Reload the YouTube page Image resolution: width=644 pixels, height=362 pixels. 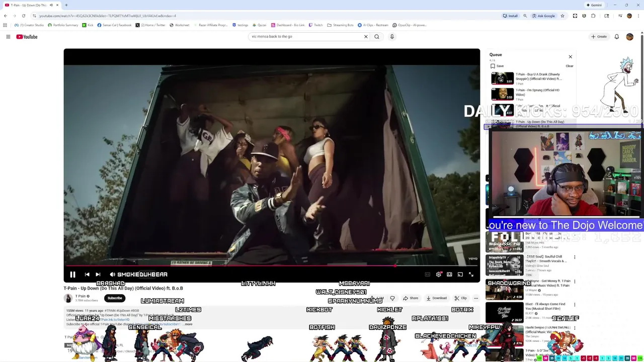pos(24,16)
